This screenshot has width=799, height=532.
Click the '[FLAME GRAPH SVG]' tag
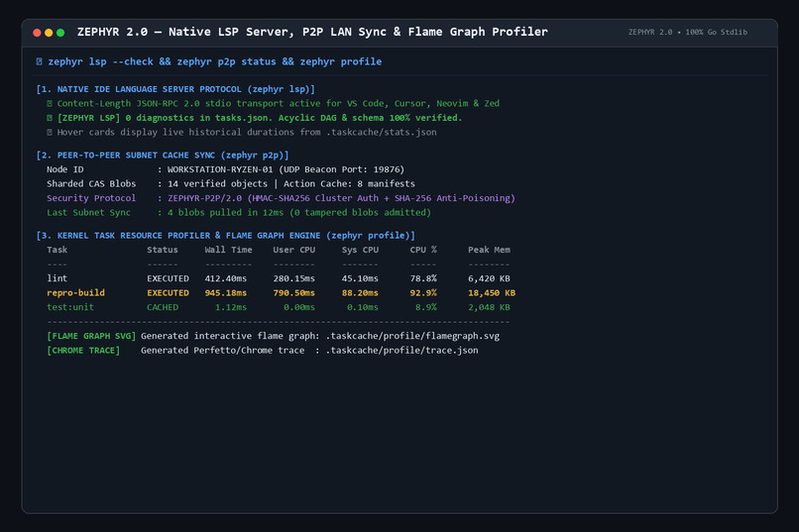pos(91,336)
